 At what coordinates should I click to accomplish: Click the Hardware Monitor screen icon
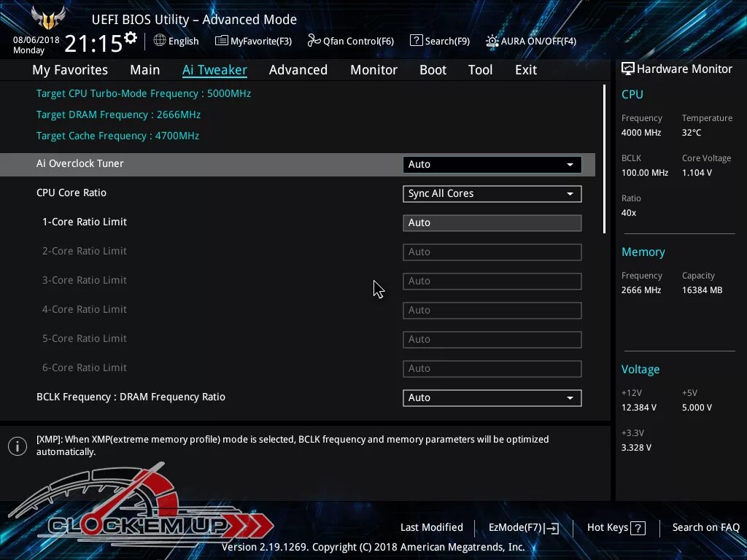coord(628,69)
